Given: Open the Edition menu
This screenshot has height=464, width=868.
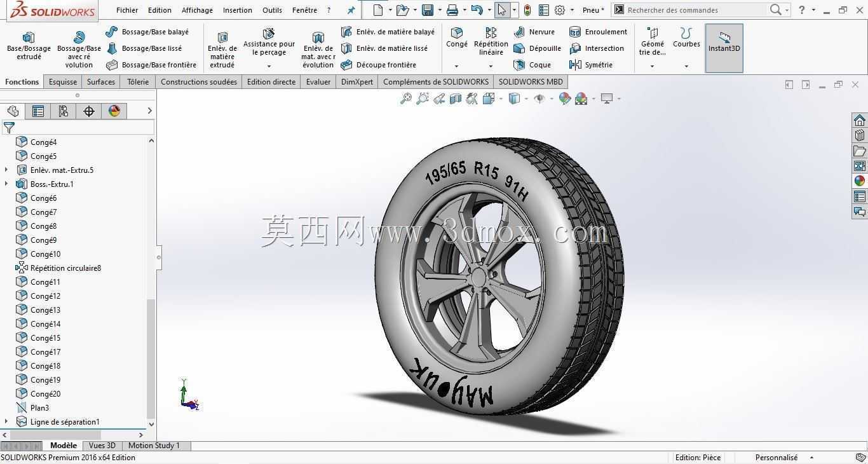Looking at the screenshot, I should tap(159, 10).
